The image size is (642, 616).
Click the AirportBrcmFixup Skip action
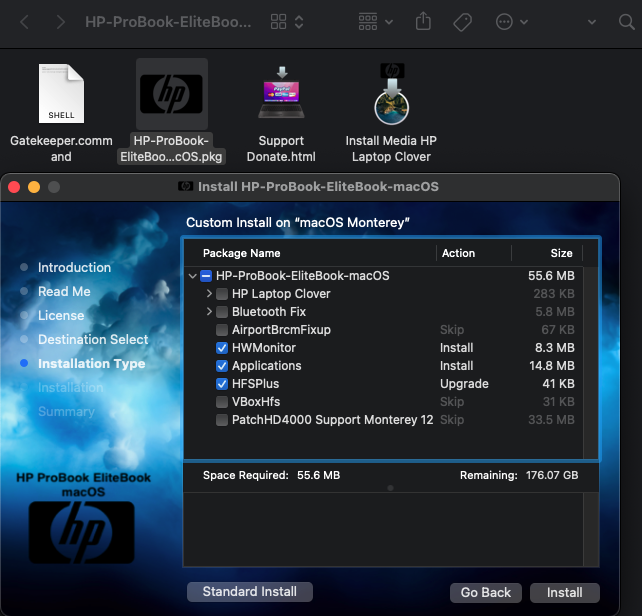coord(452,330)
